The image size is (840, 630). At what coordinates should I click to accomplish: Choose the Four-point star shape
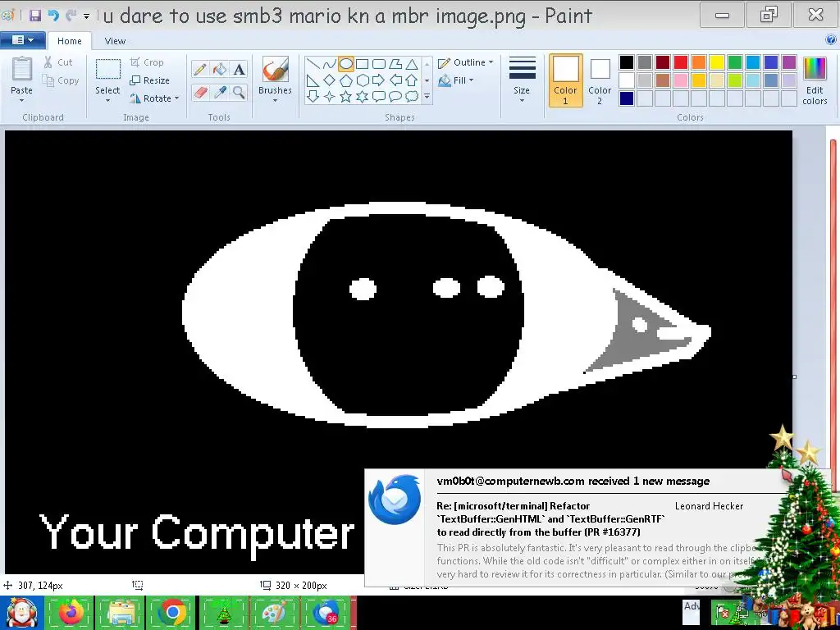pos(330,97)
